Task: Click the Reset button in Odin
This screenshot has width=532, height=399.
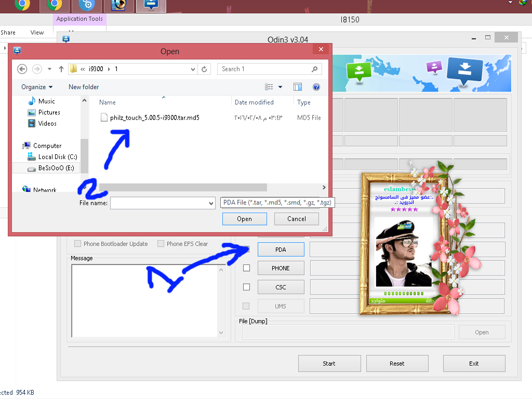Action: pyautogui.click(x=397, y=363)
